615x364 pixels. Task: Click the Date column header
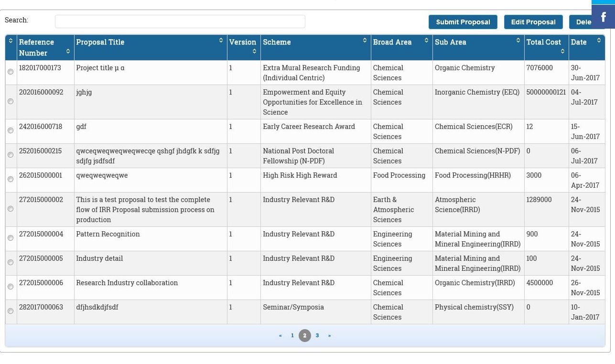click(587, 47)
